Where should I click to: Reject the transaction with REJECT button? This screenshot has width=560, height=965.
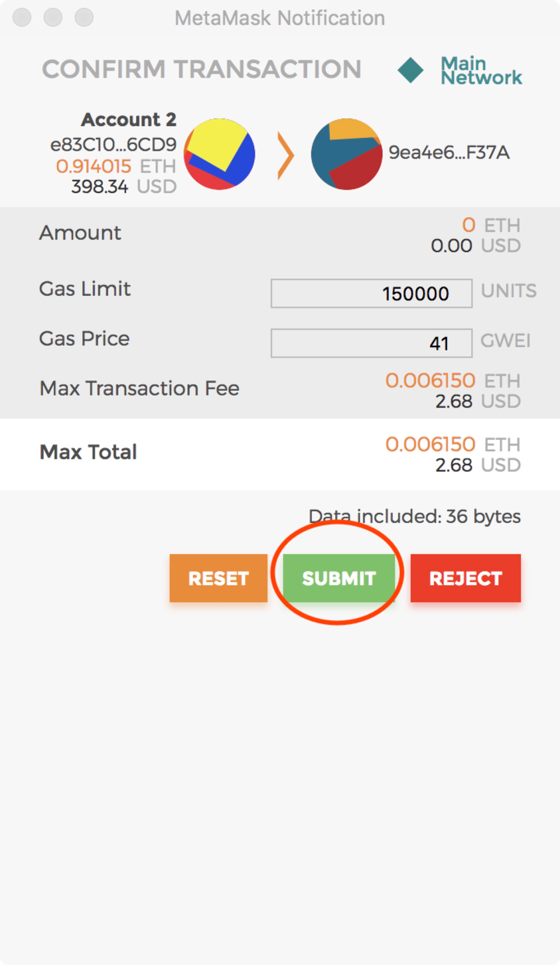[465, 578]
